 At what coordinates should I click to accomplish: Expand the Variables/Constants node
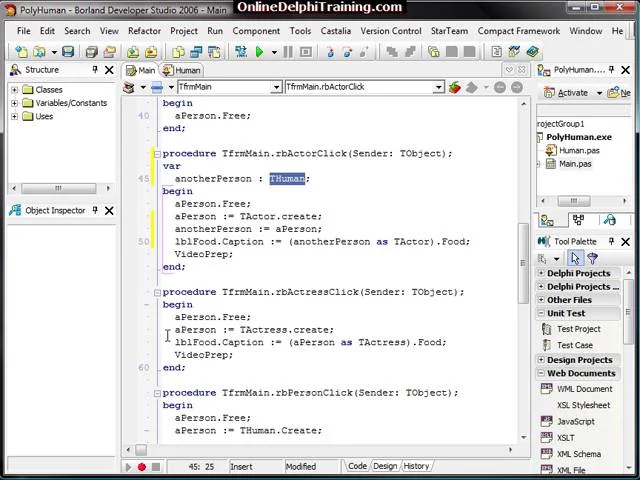(15, 103)
